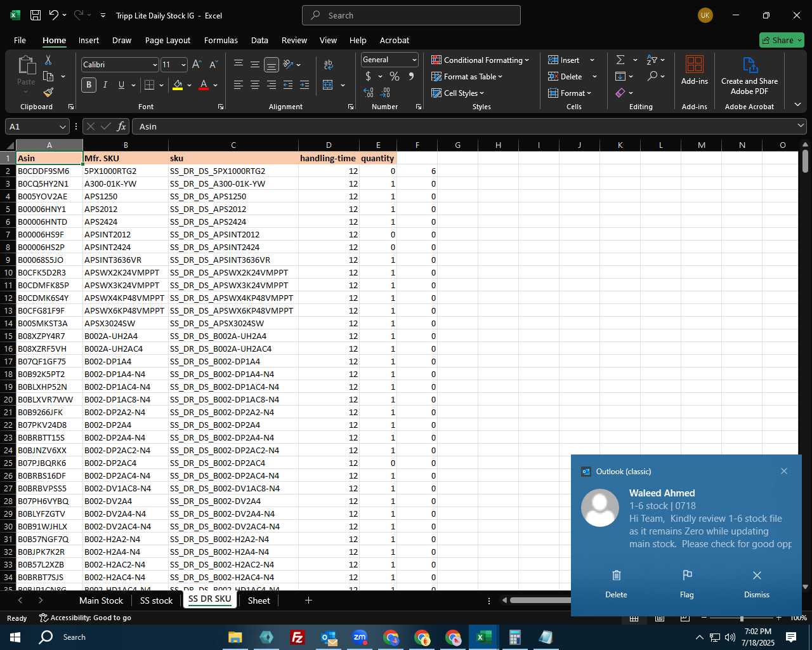
Task: Toggle bottom align button
Action: (x=272, y=64)
